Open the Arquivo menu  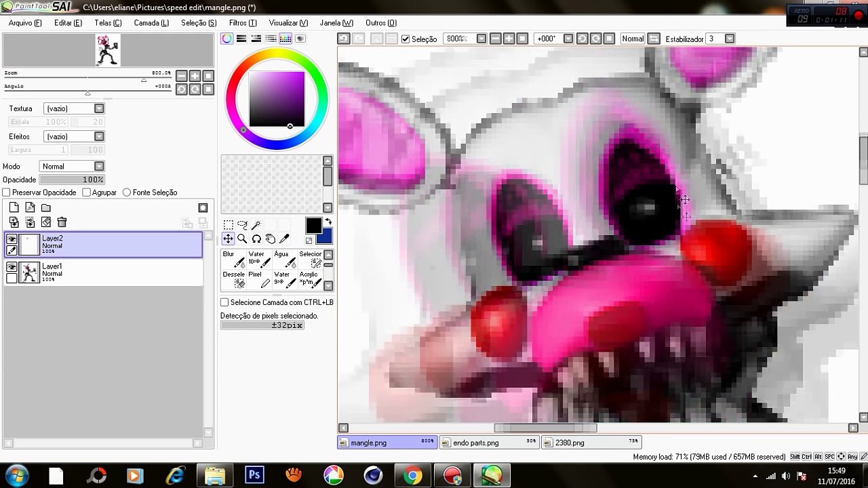25,22
